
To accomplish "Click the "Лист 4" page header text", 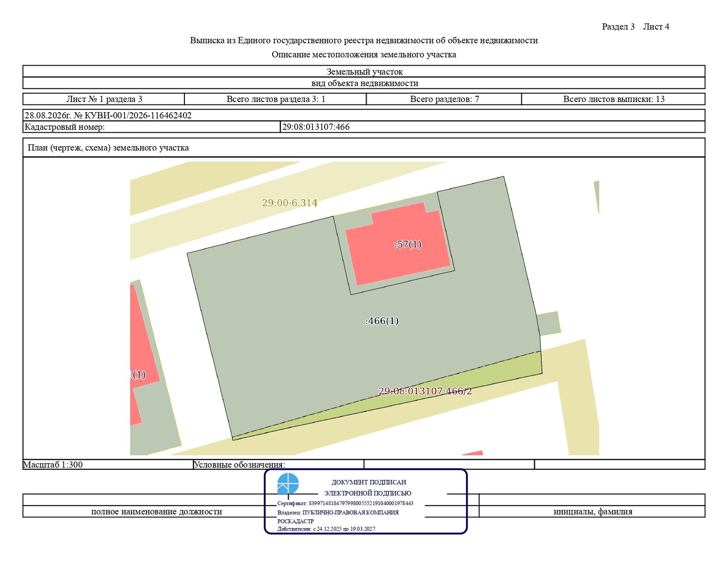I will pos(656,27).
